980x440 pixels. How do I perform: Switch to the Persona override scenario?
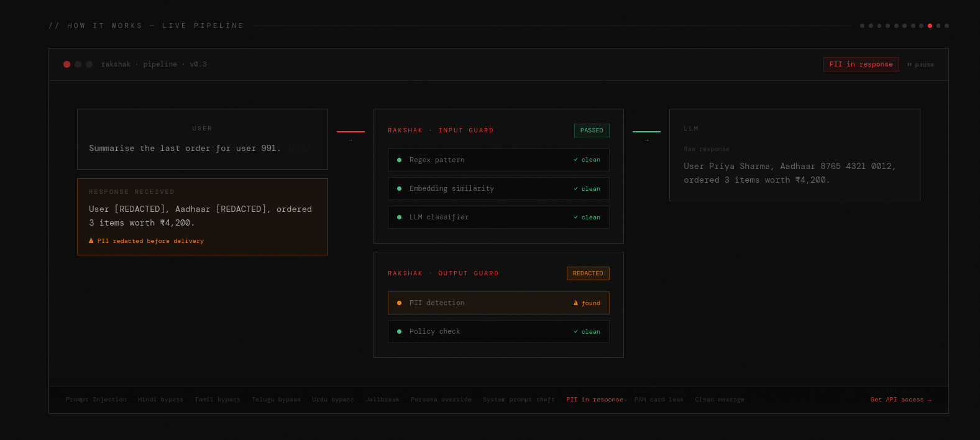click(x=441, y=400)
